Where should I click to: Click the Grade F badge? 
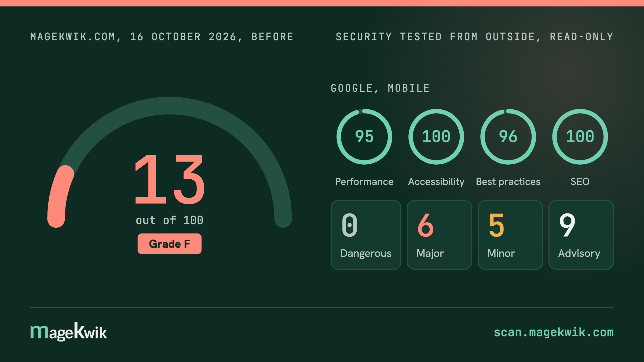pos(170,244)
